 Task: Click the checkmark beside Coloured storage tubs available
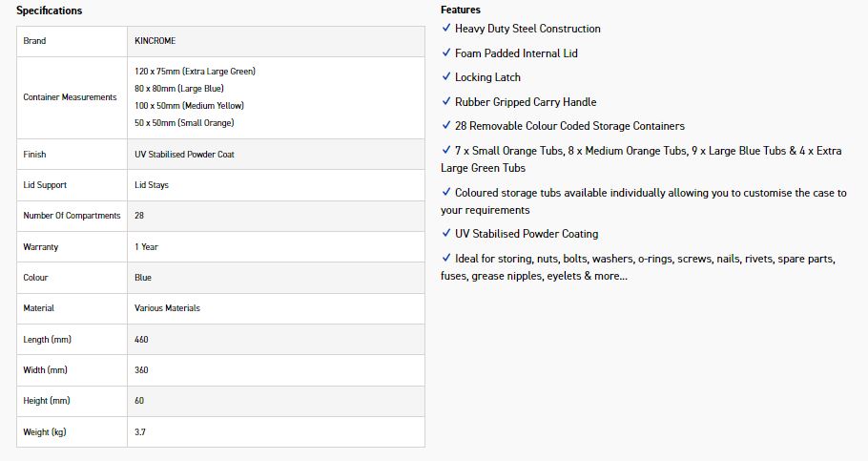446,192
